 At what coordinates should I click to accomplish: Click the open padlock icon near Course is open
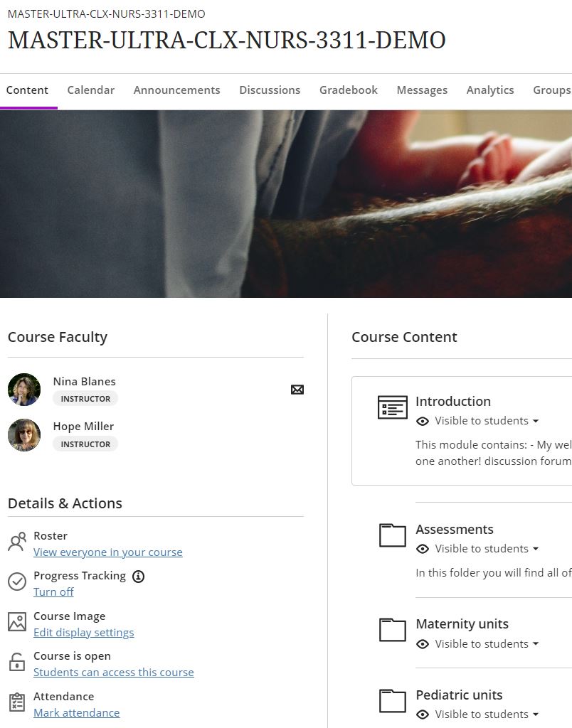pyautogui.click(x=17, y=661)
